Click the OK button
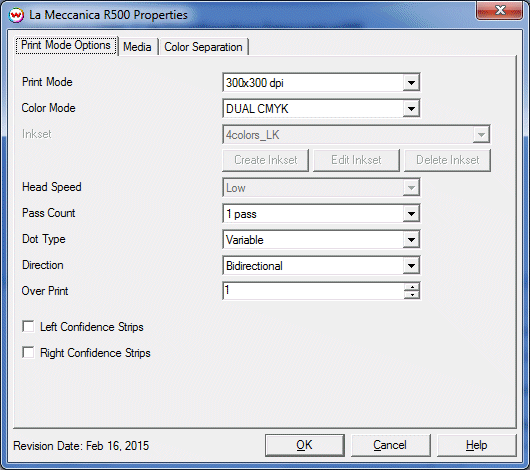Image resolution: width=530 pixels, height=470 pixels. pos(305,445)
